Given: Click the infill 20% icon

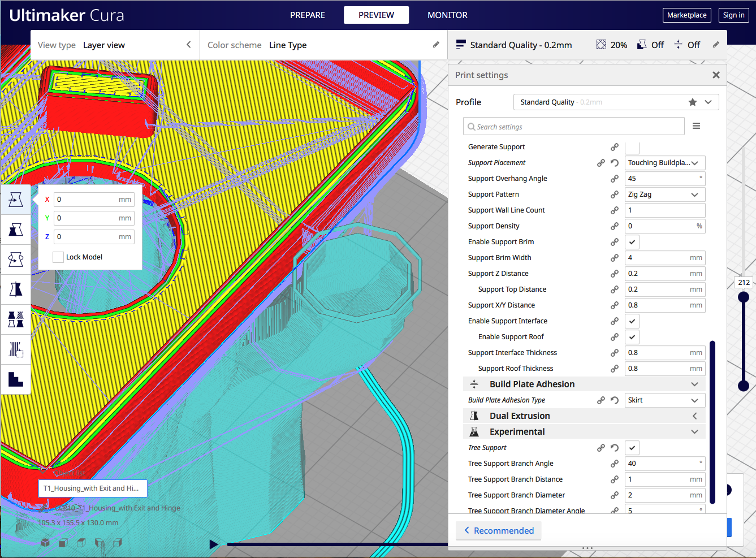Looking at the screenshot, I should tap(601, 45).
